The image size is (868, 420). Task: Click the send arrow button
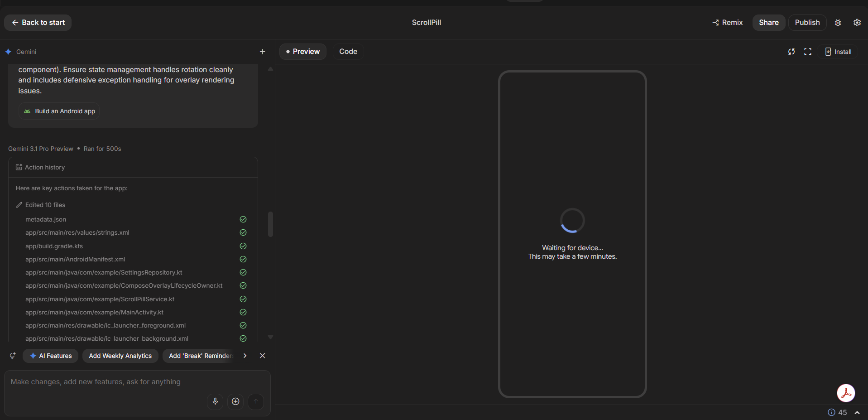tap(256, 401)
